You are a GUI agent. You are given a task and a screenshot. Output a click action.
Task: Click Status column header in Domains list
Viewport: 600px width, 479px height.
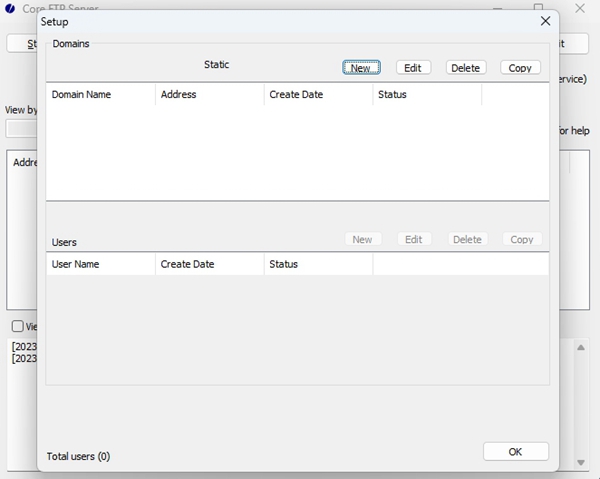427,95
